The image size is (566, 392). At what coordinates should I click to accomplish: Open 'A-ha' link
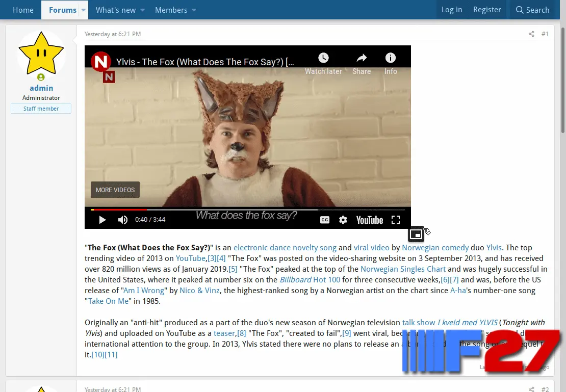click(458, 291)
